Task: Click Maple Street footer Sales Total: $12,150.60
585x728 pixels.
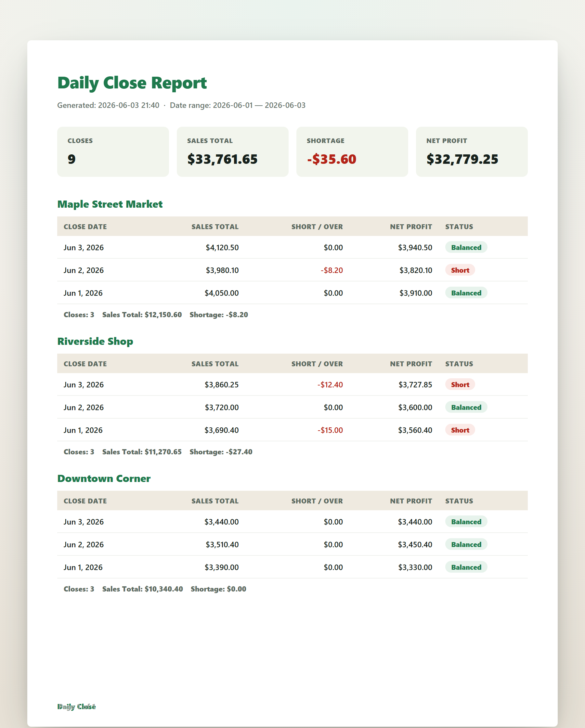Action: click(142, 315)
